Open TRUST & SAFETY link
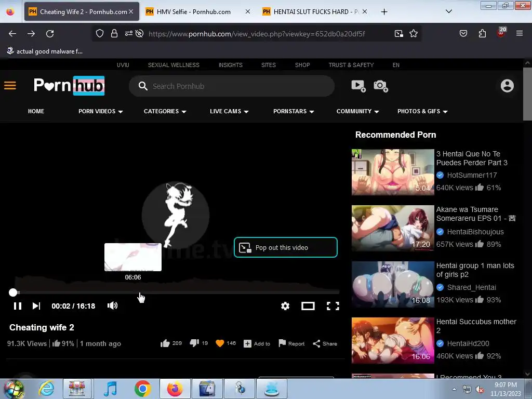 351,65
